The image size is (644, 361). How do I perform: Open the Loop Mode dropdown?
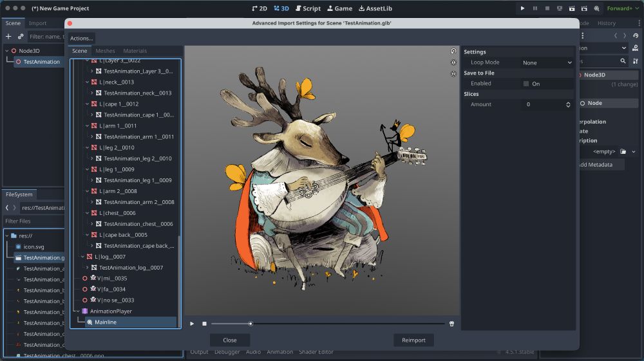point(547,63)
